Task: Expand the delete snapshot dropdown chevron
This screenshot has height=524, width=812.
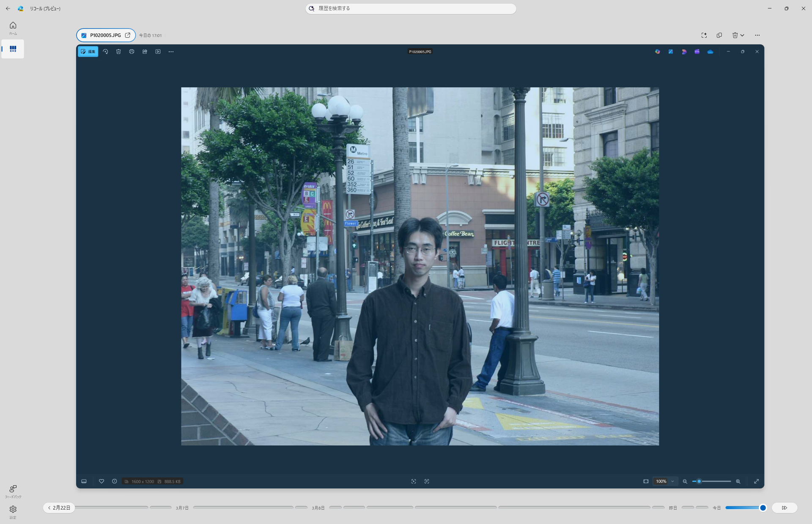Action: 742,35
